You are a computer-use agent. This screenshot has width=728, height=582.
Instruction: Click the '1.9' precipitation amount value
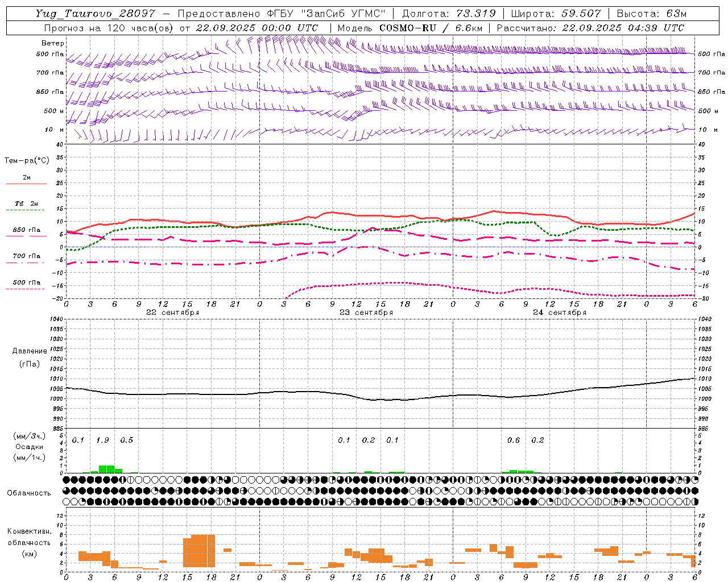(102, 440)
